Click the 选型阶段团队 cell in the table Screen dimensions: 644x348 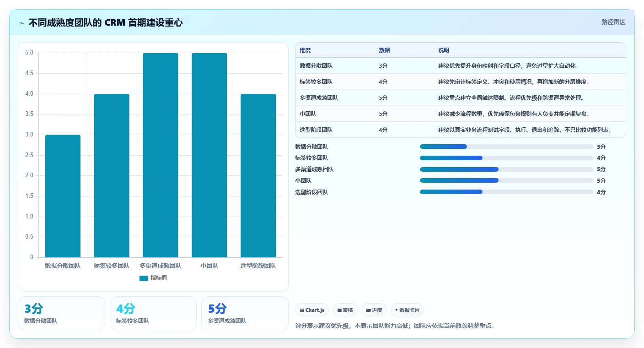316,130
